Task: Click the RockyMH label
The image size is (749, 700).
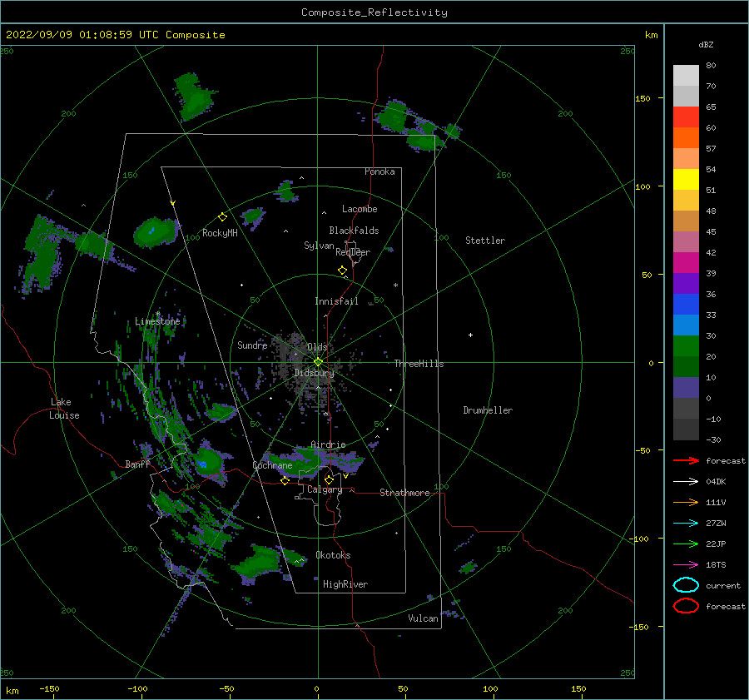Action: click(220, 233)
